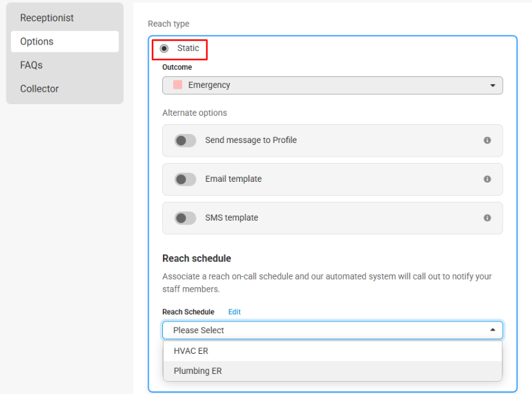Click the Send message to Profile label
This screenshot has width=532, height=394.
pyautogui.click(x=251, y=140)
